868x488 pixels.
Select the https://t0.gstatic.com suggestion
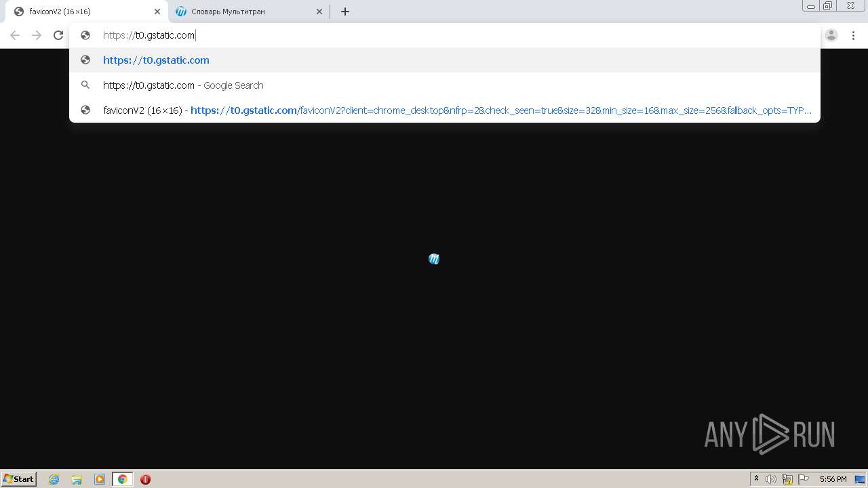pos(445,60)
